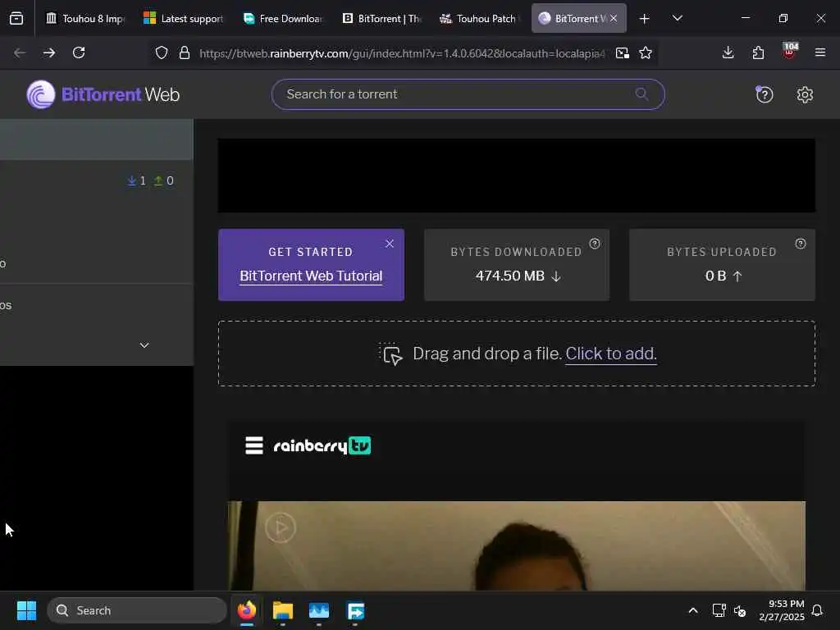The height and width of the screenshot is (630, 840).
Task: Click the Click to add link
Action: tap(610, 354)
